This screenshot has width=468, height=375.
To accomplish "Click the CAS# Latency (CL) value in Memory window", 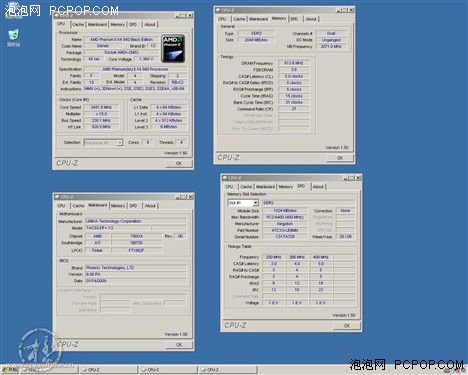I will pyautogui.click(x=294, y=76).
